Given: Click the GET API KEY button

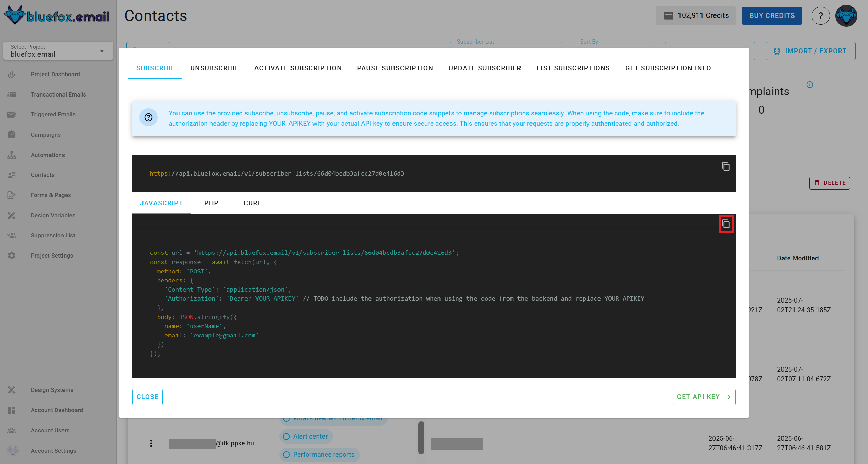Looking at the screenshot, I should (704, 397).
